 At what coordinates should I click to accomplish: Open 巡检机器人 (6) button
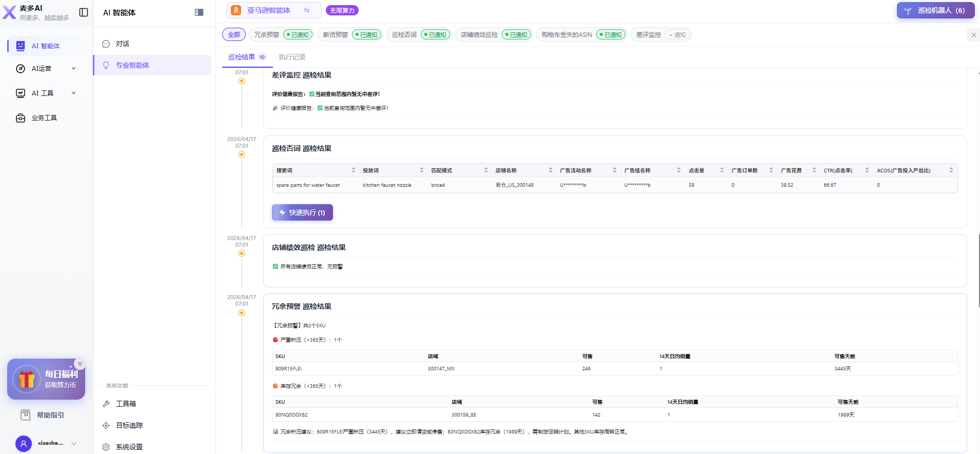pos(935,10)
